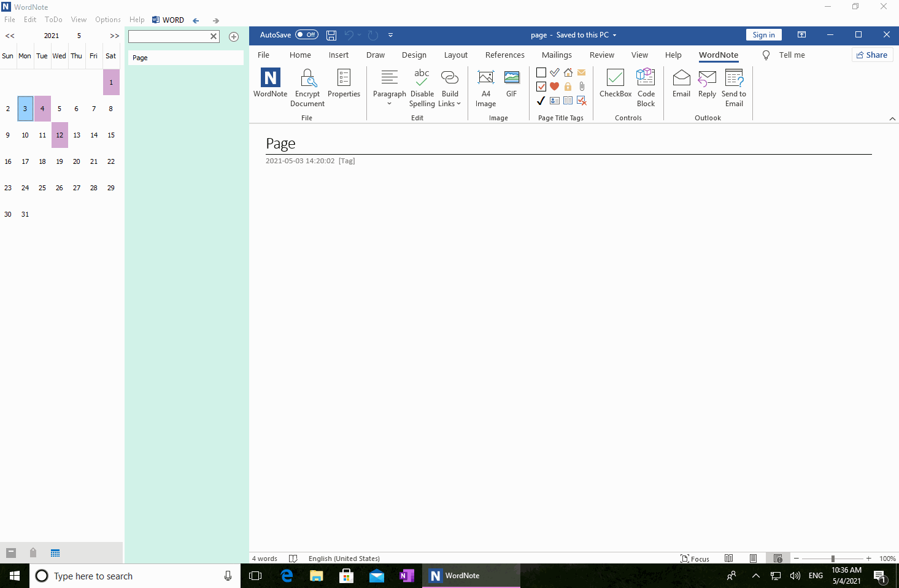
Task: Select May 12 on the calendar
Action: click(x=60, y=135)
